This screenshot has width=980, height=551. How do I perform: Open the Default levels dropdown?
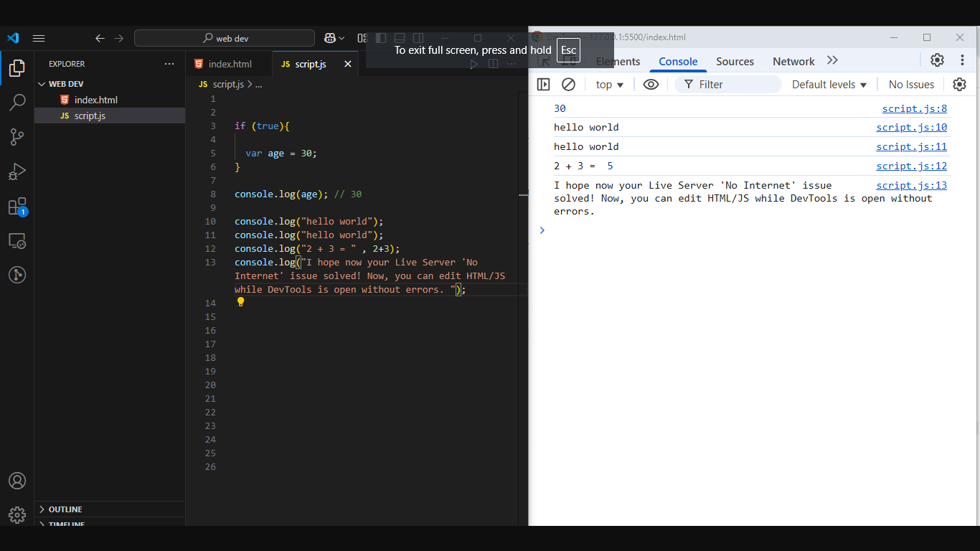click(829, 85)
